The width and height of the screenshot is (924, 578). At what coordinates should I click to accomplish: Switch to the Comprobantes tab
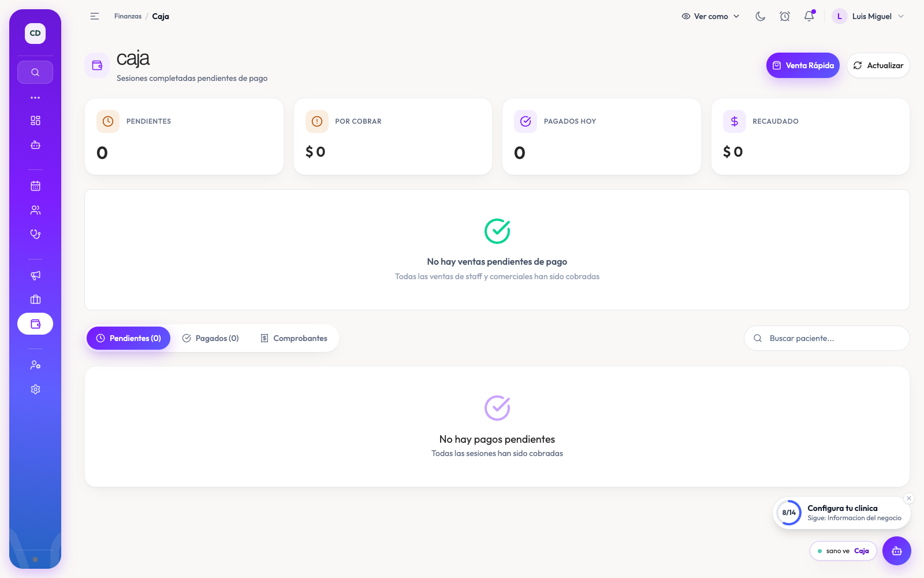[294, 338]
